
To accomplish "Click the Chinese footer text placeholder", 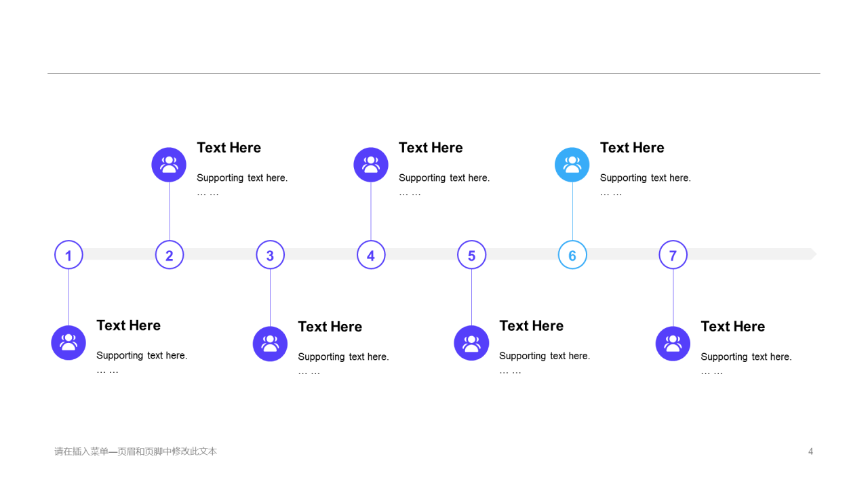I will [136, 451].
